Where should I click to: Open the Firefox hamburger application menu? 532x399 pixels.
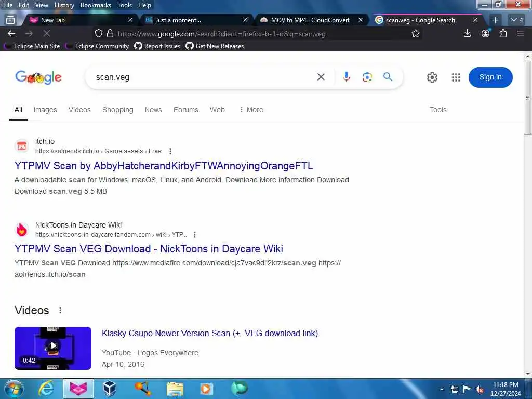(x=521, y=33)
